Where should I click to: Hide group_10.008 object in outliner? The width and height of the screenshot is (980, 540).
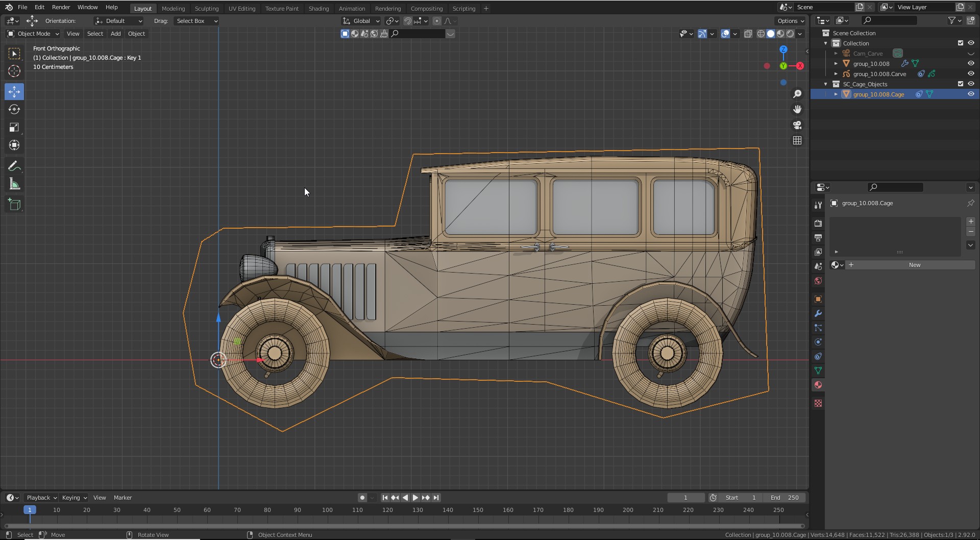pos(971,63)
